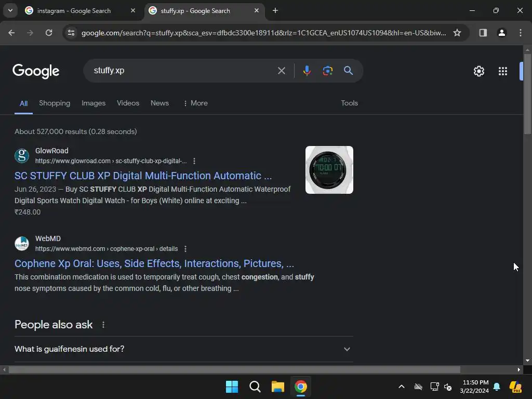Click the horizontal page scrollbar
The image size is (532, 399).
[234, 369]
